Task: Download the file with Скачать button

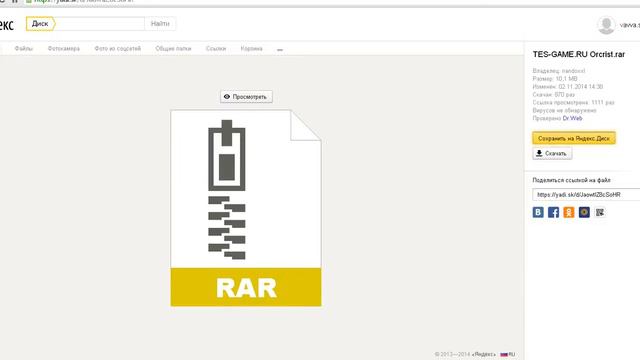Action: click(x=552, y=153)
